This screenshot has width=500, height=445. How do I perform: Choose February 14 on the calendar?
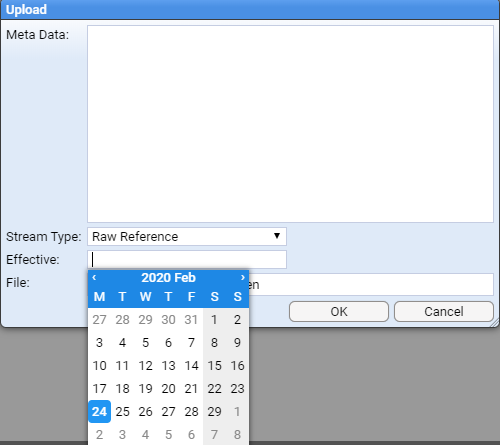tap(191, 366)
